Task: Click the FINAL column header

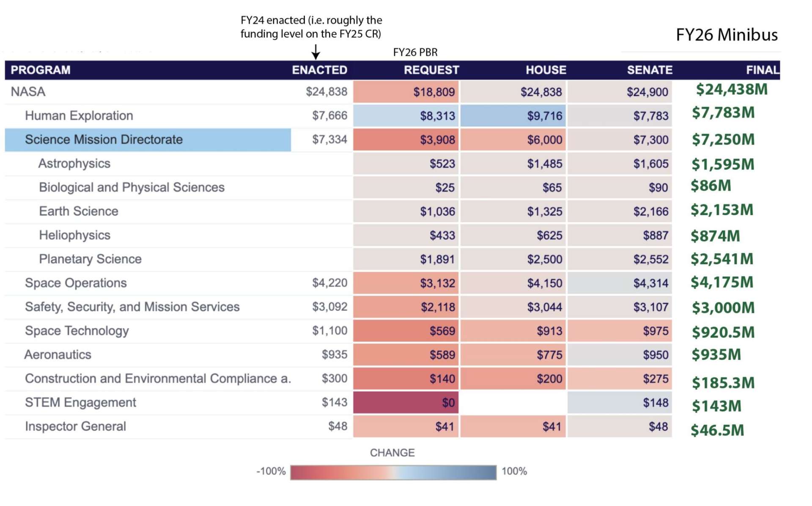Action: point(762,70)
